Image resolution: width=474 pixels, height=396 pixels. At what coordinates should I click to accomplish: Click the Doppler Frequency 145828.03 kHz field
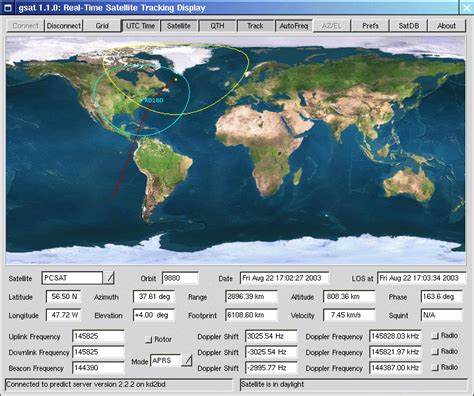pyautogui.click(x=395, y=336)
